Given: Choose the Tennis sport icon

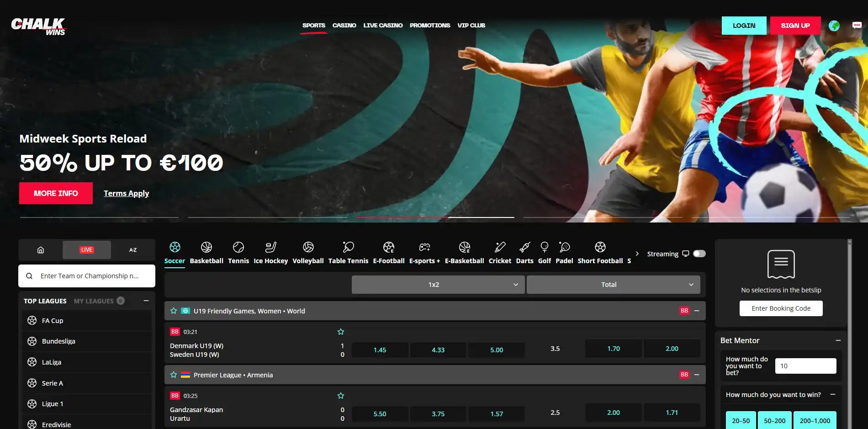Looking at the screenshot, I should 238,253.
